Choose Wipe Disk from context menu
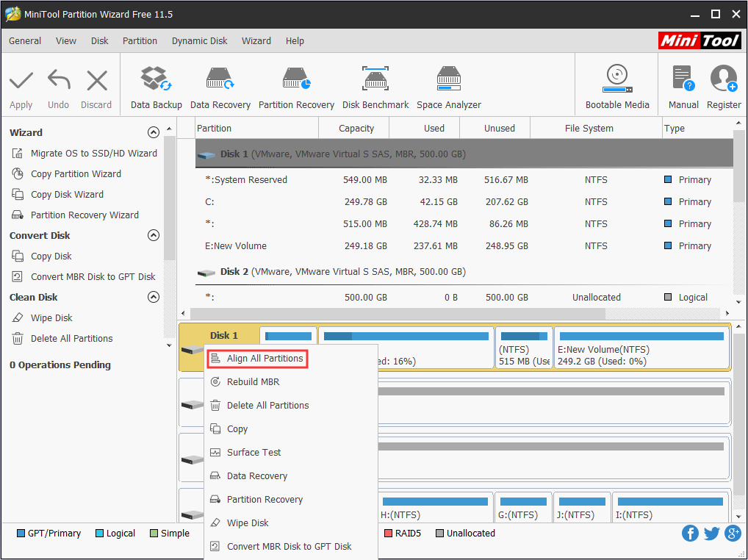This screenshot has width=748, height=560. [x=291, y=523]
